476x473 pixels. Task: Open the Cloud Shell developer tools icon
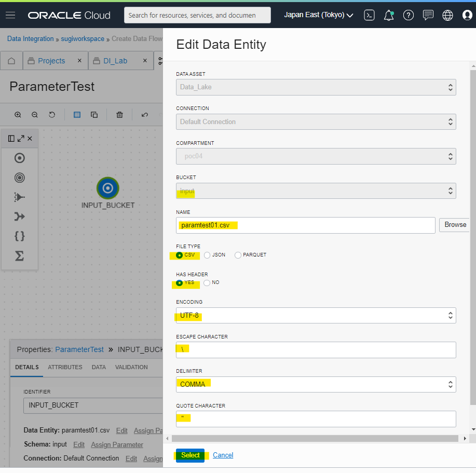[x=369, y=15]
